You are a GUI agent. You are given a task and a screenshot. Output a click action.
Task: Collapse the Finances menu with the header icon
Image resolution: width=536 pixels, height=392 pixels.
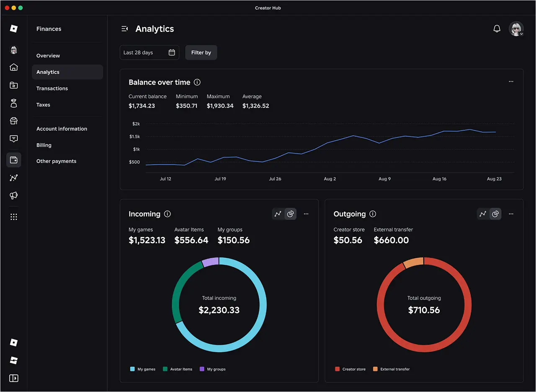point(124,29)
